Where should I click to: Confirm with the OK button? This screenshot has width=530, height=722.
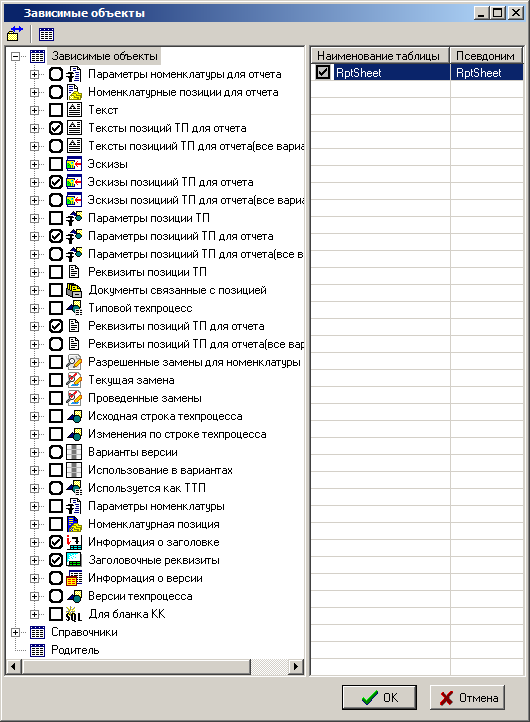coord(379,698)
